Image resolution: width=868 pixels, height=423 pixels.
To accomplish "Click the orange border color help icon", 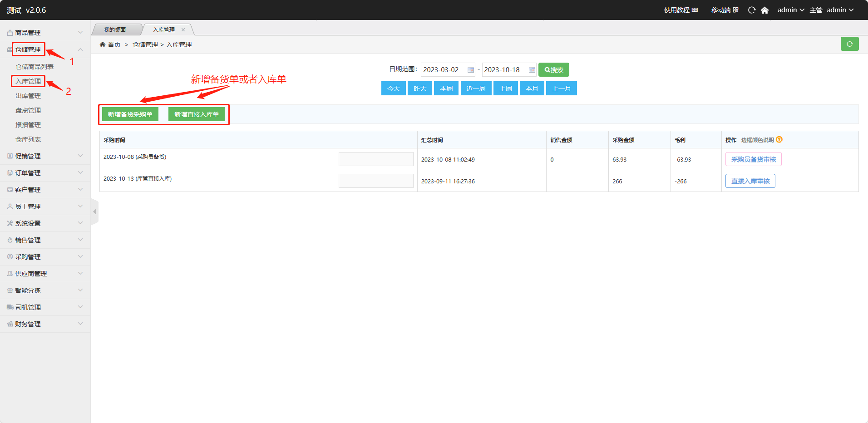I will coord(779,140).
